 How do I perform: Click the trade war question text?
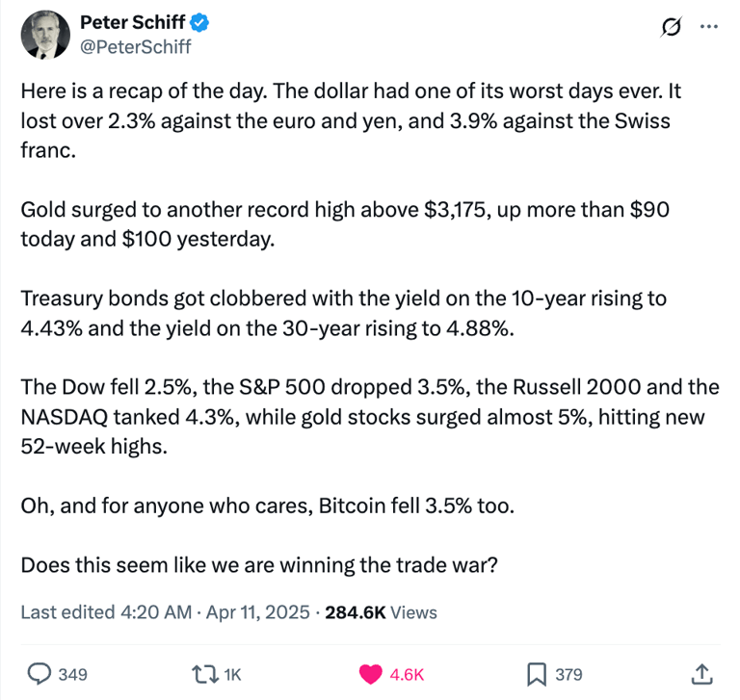[259, 565]
